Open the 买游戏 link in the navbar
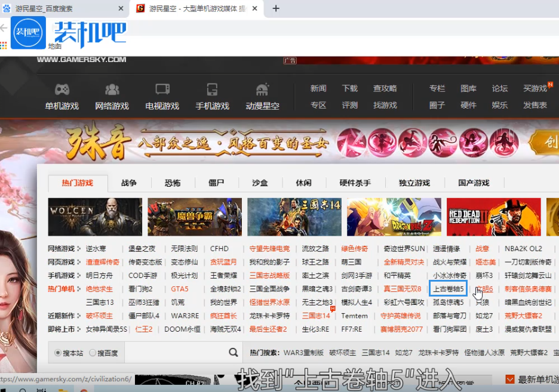The height and width of the screenshot is (392, 559). (535, 88)
